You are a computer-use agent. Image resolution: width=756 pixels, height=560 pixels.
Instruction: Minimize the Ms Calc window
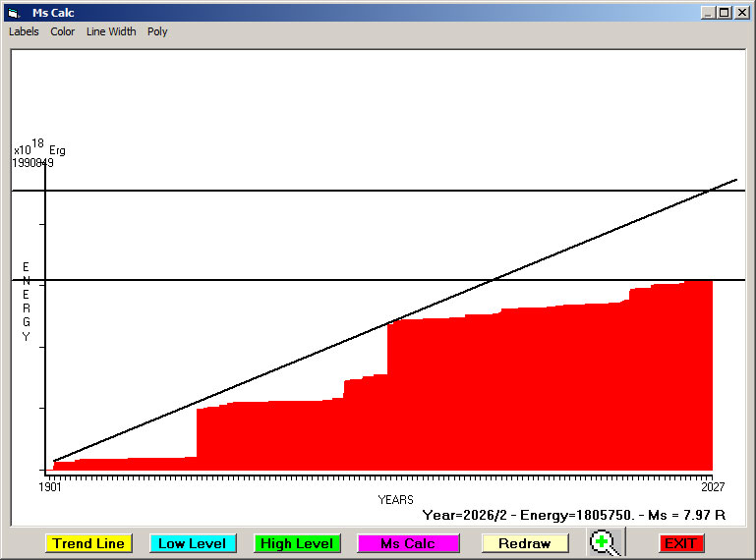707,13
